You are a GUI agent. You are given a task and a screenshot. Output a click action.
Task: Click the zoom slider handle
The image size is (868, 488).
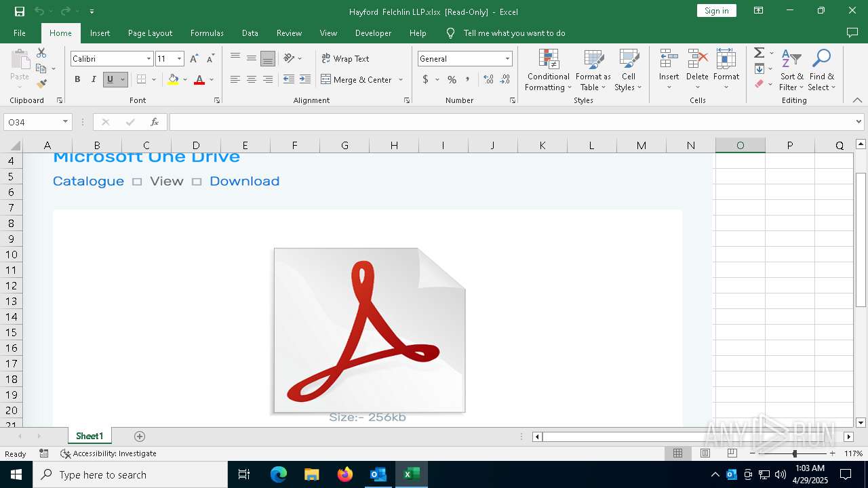pyautogui.click(x=795, y=453)
